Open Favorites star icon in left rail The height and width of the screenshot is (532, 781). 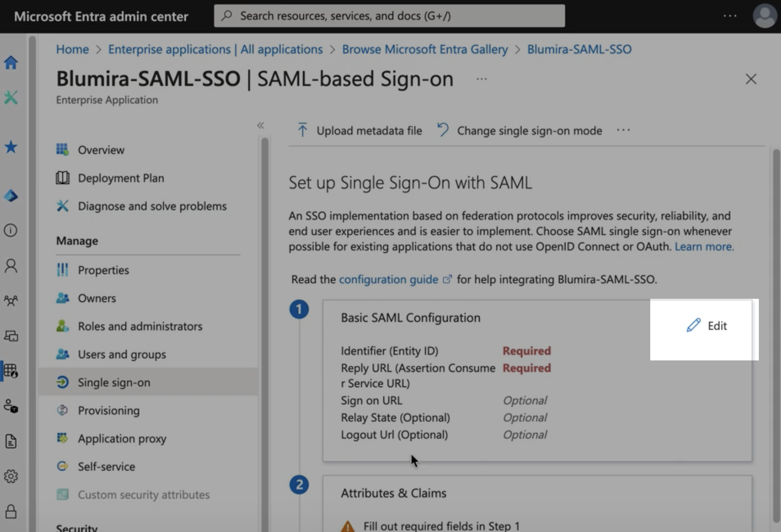(11, 146)
